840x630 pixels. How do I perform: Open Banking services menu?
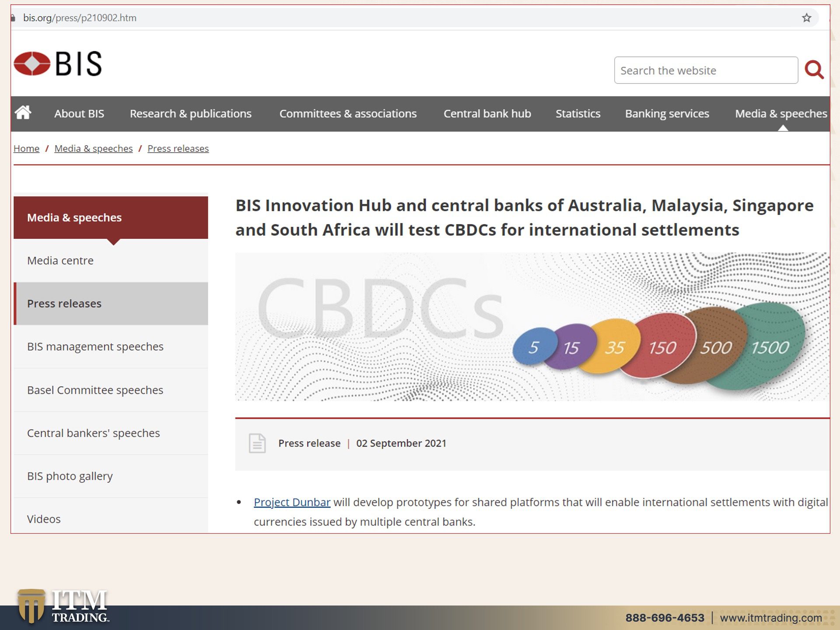(x=667, y=114)
